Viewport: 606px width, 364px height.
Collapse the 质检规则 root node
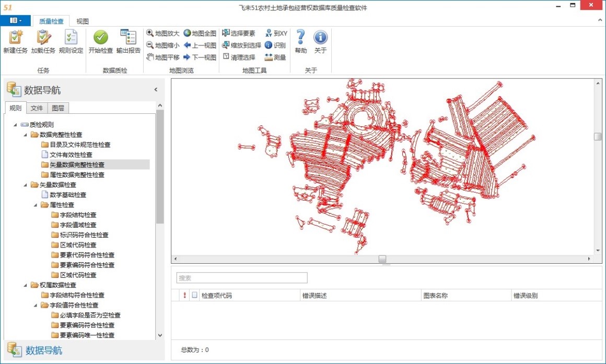[x=16, y=124]
